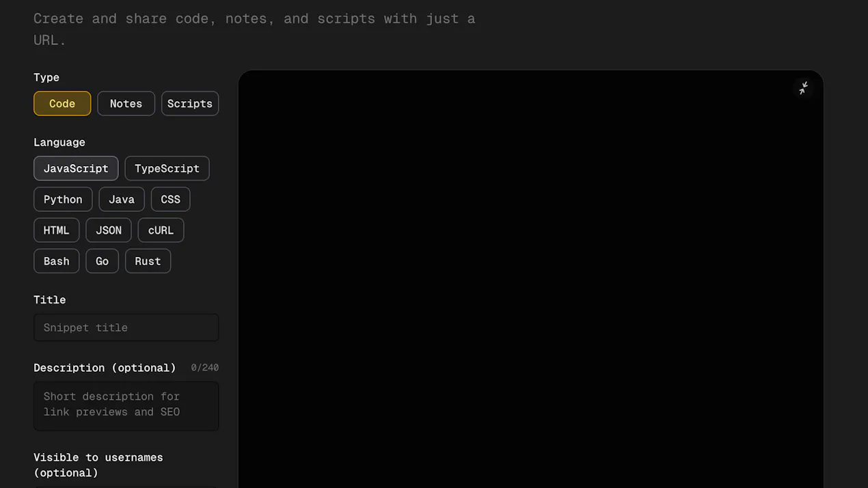Select the Notes type option
Image resolution: width=868 pixels, height=488 pixels.
(126, 104)
